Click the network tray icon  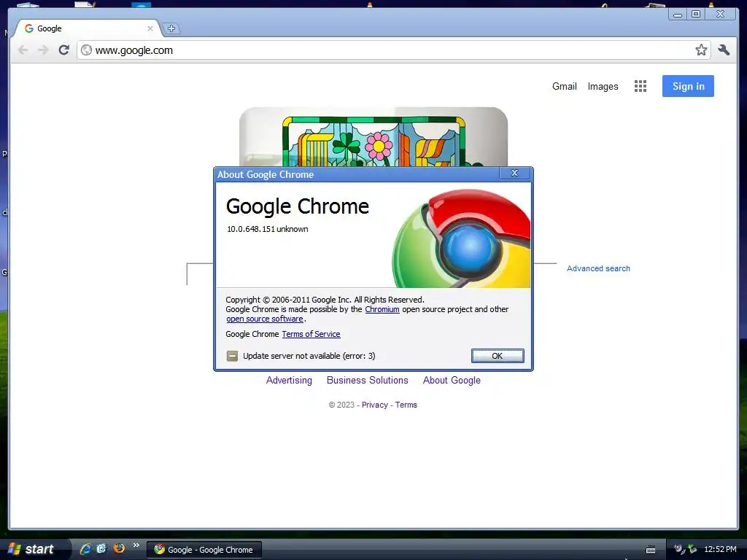click(693, 549)
